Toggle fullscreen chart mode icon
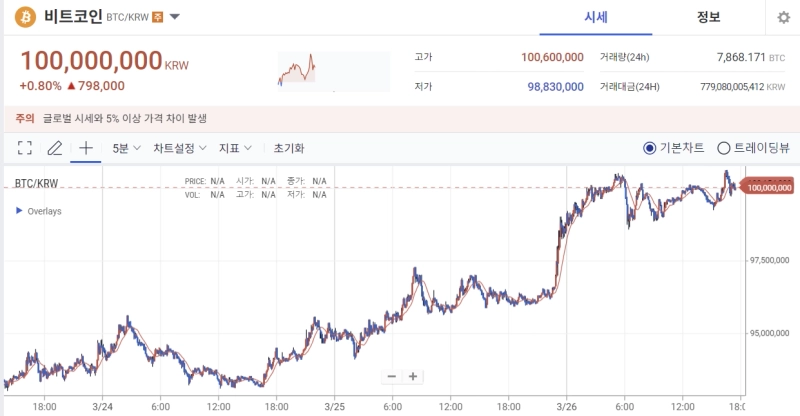800x416 pixels. (x=25, y=148)
